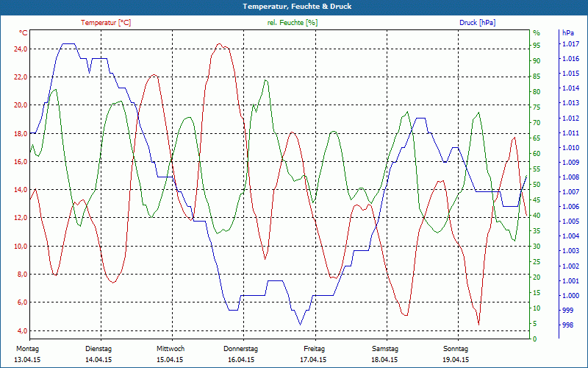Click the date '18.04.15'
This screenshot has width=588, height=368.
tap(384, 359)
